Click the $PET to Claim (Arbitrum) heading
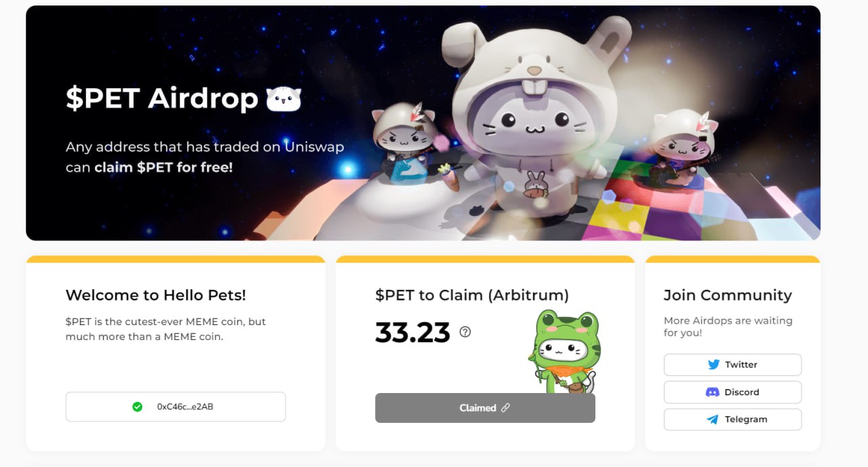Image resolution: width=868 pixels, height=467 pixels. click(x=472, y=295)
